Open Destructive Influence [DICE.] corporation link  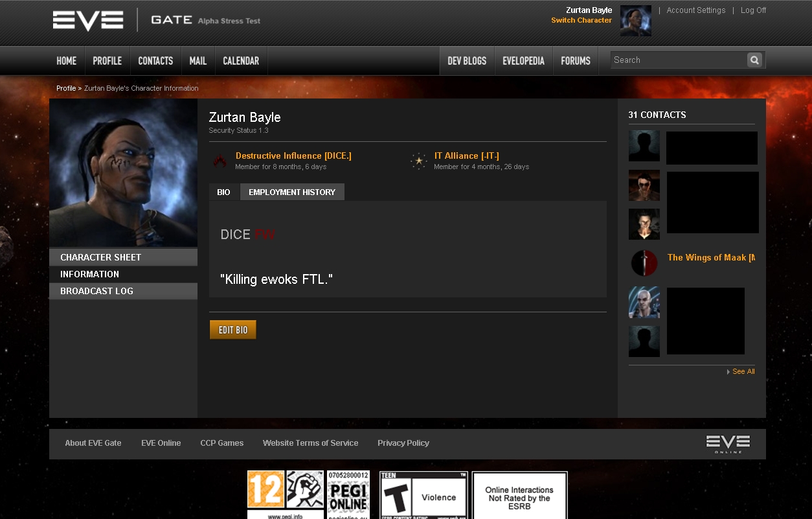[x=293, y=156]
